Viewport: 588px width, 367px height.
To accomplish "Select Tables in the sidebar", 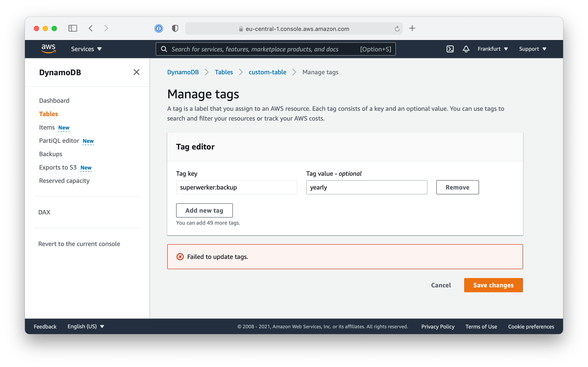I will 48,114.
